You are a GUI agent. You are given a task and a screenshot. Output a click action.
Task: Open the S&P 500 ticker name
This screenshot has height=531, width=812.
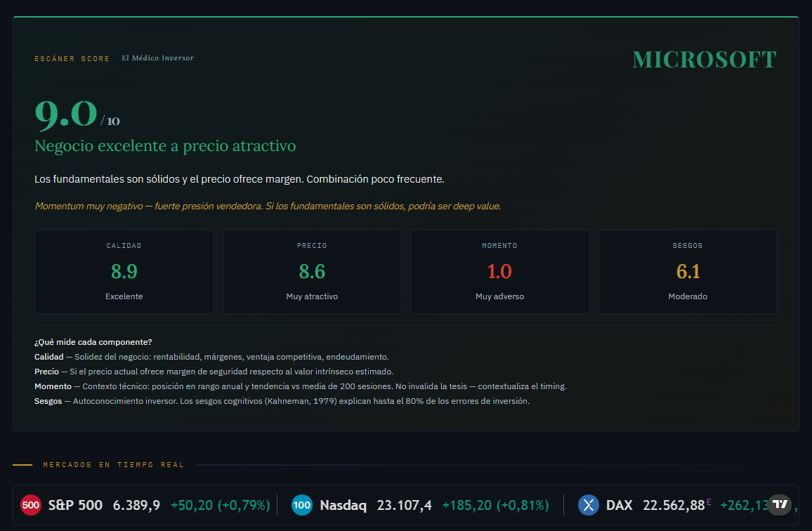click(x=75, y=505)
